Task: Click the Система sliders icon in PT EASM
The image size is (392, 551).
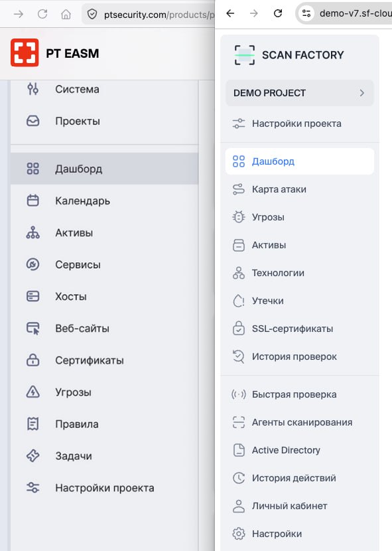Action: pos(33,89)
